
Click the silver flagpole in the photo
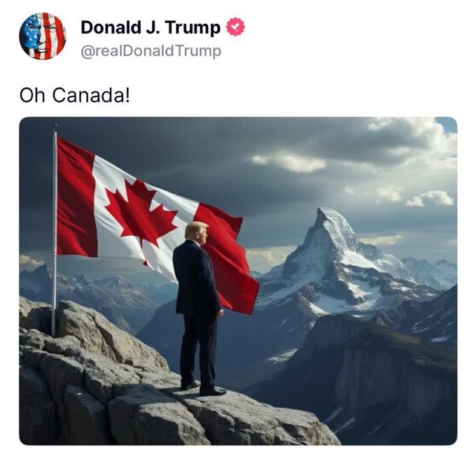[55, 231]
